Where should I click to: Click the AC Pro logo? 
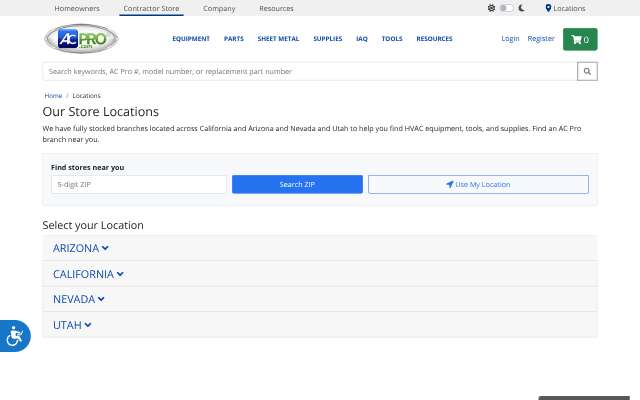click(81, 39)
